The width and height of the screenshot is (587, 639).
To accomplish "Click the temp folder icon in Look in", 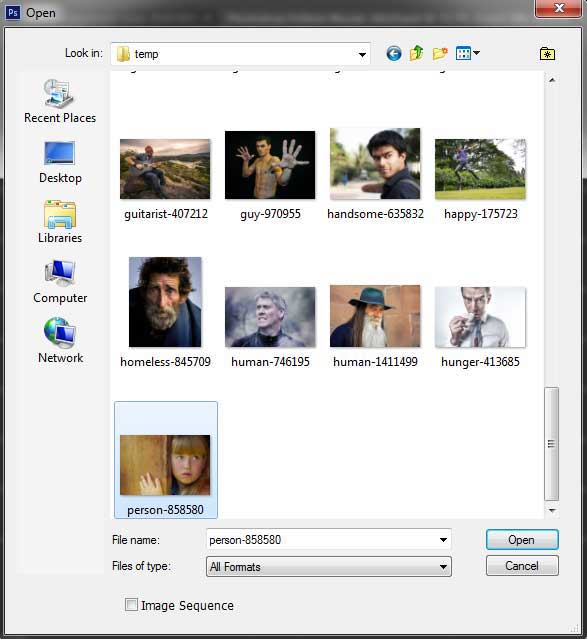I will [123, 54].
